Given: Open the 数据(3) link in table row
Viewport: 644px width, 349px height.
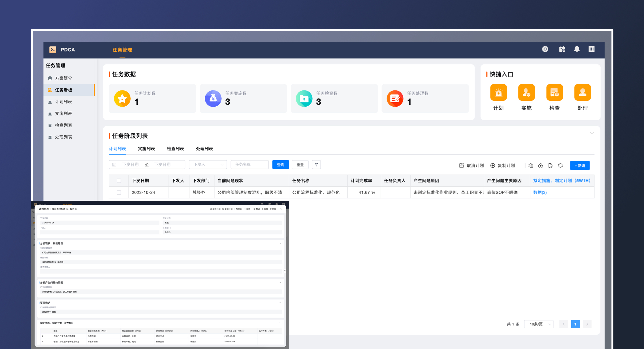Looking at the screenshot, I should click(x=540, y=192).
